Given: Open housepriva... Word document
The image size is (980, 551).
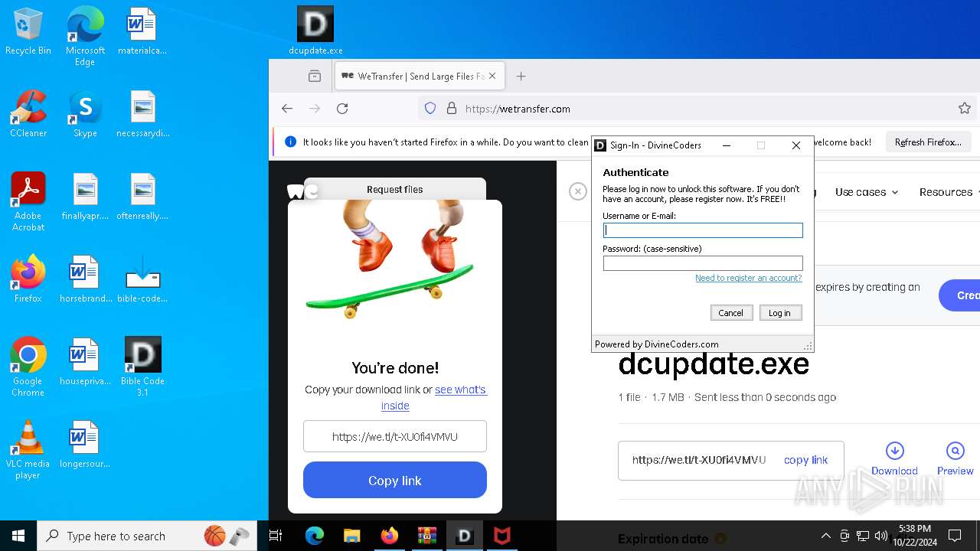Looking at the screenshot, I should click(85, 362).
